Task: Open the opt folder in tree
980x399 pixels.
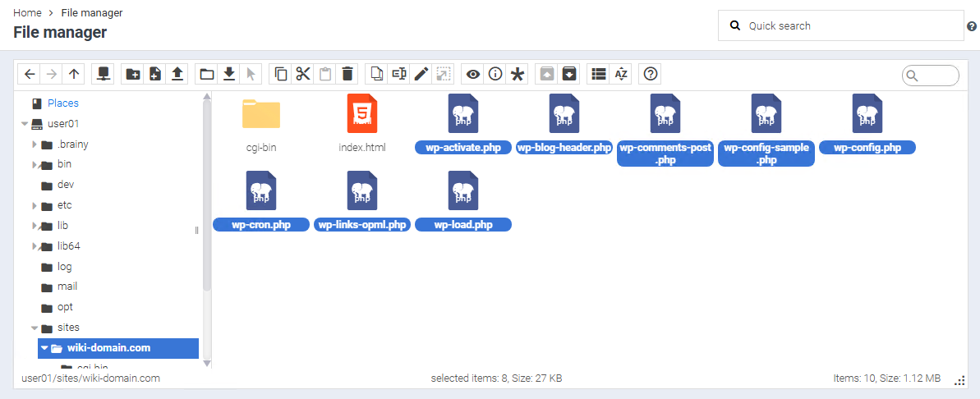Action: [x=65, y=307]
